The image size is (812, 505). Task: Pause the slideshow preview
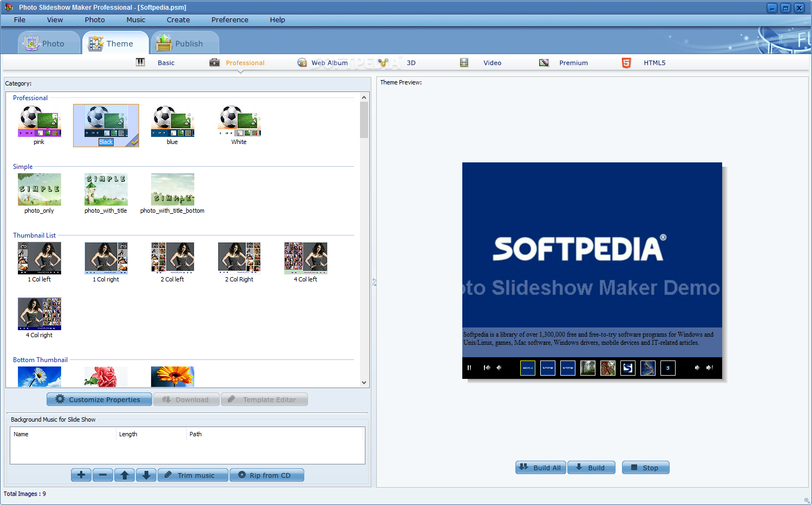[469, 368]
